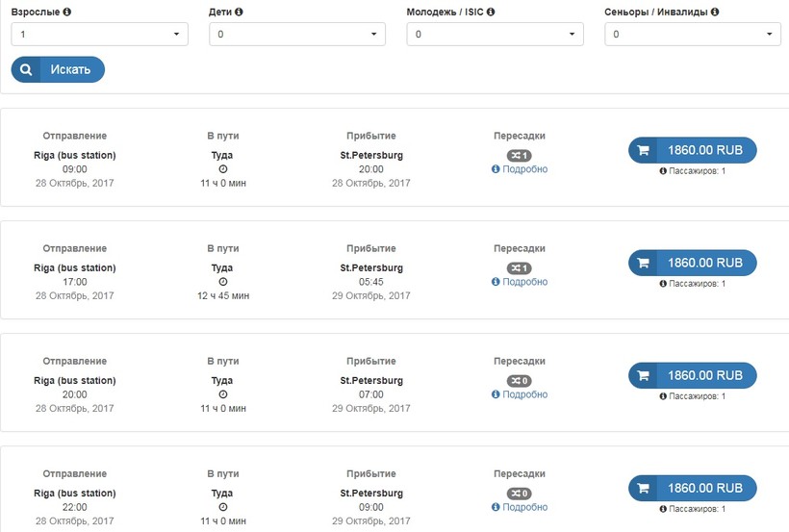Click the cart icon on 22:00 trip

[644, 488]
